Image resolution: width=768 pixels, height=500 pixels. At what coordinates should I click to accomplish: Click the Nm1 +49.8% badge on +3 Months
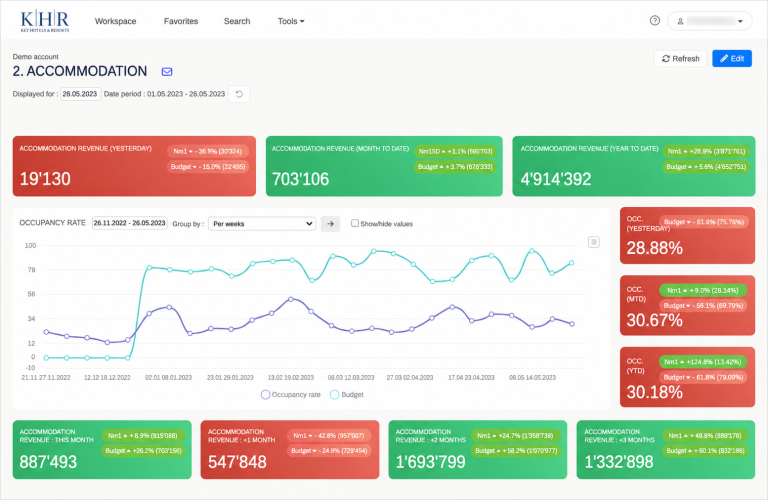[705, 435]
